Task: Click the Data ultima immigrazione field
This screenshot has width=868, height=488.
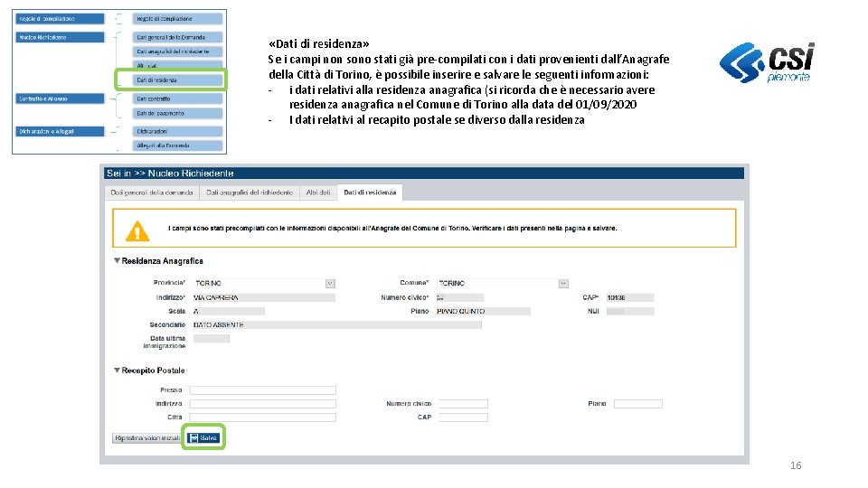Action: (x=211, y=339)
